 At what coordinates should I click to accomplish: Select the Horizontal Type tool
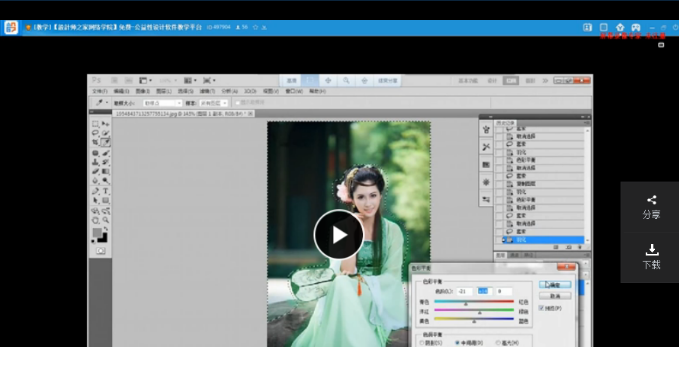[x=105, y=191]
